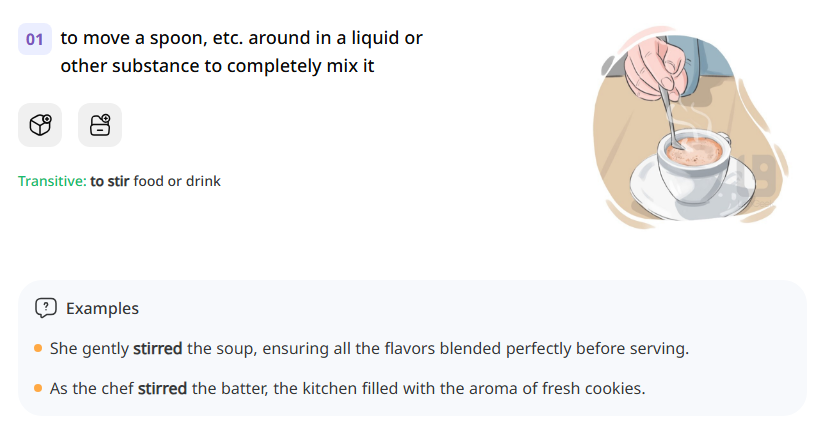The image size is (823, 430).
Task: Click bold "stirred" in the soup sentence
Action: tap(157, 349)
